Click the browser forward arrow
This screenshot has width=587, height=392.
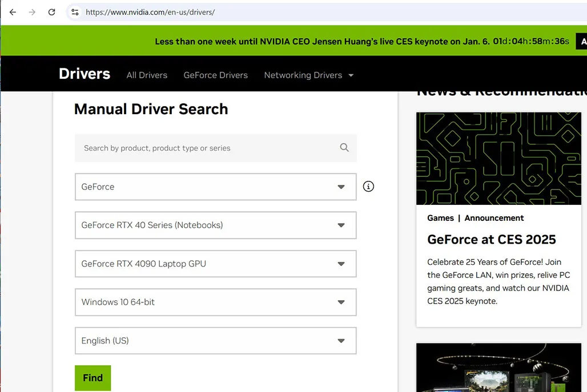[32, 12]
